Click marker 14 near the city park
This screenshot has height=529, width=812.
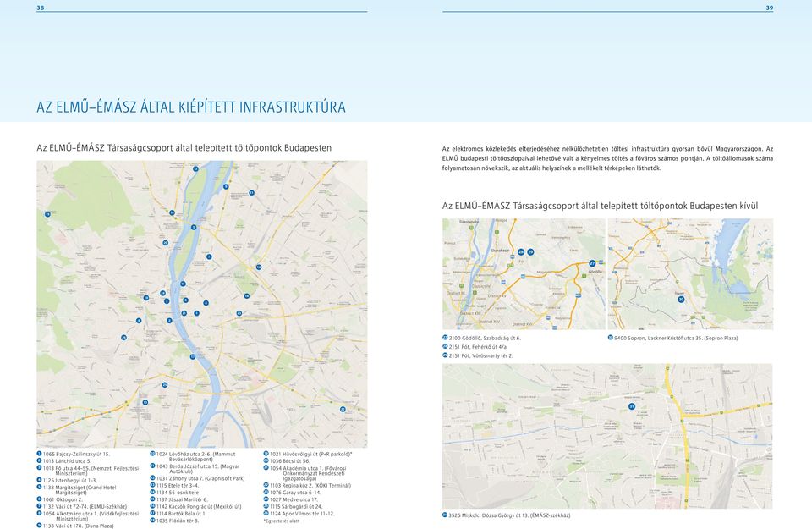coord(247,296)
